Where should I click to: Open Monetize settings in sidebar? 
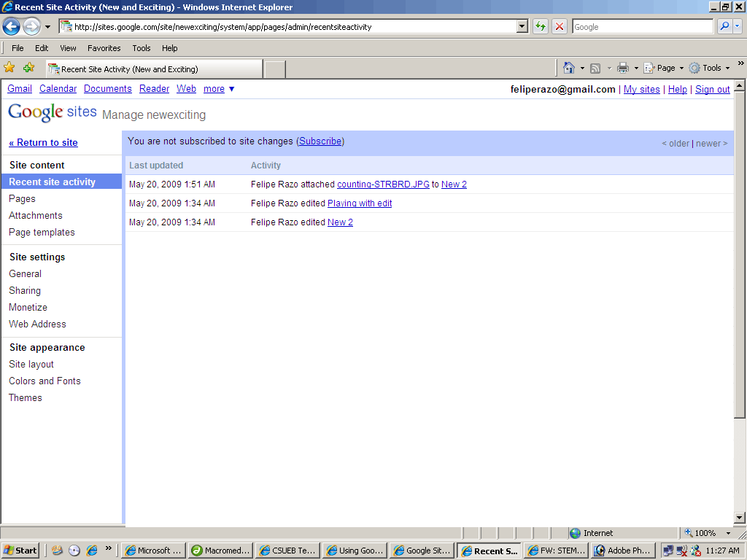pos(28,307)
